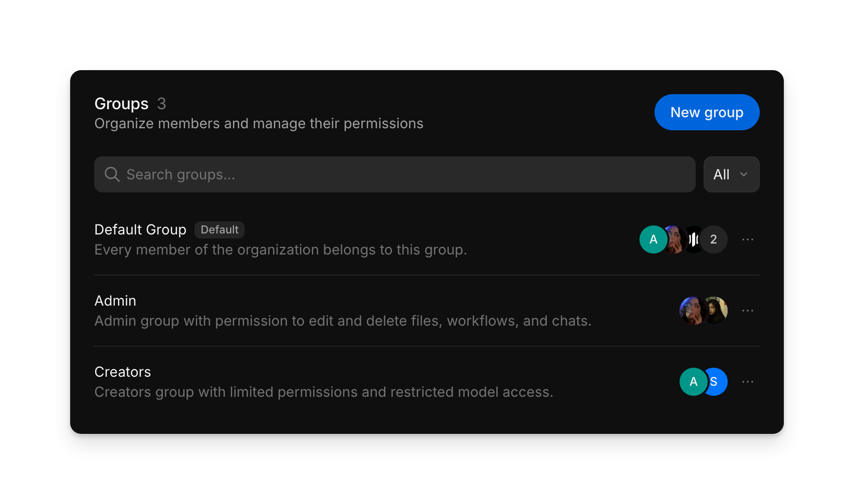Click teal A avatar in Default Group

pos(653,239)
